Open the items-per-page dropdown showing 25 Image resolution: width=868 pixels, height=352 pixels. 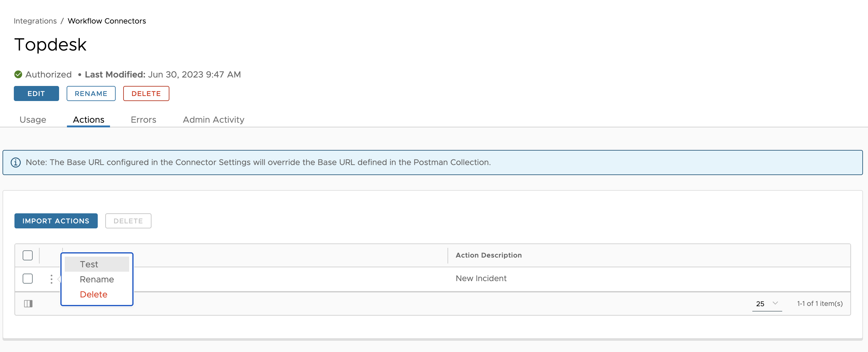click(767, 303)
